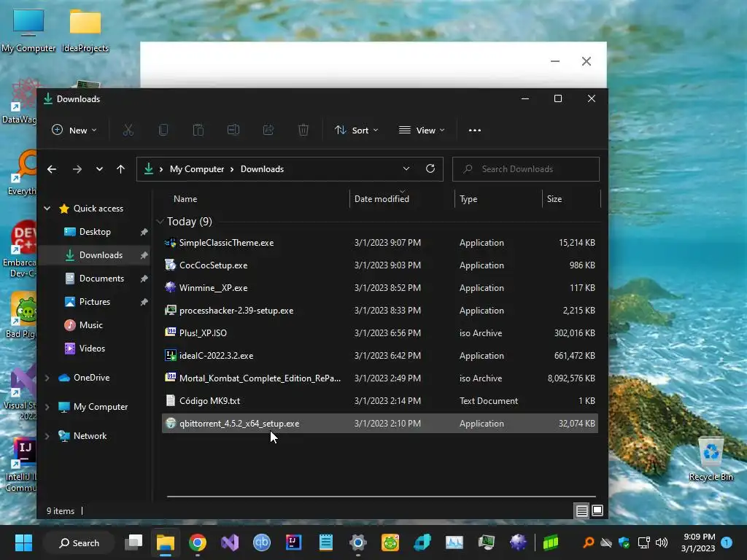Go forward with the right arrow button

pyautogui.click(x=77, y=169)
